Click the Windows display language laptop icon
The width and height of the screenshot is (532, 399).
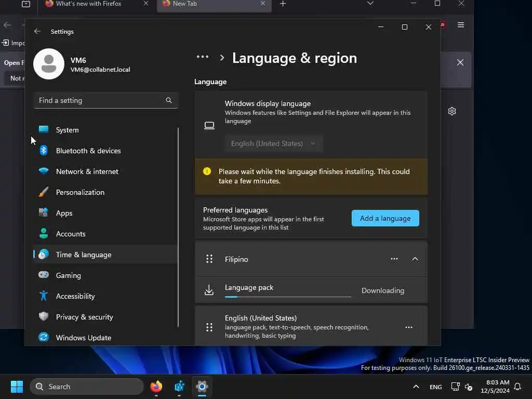[x=209, y=126]
